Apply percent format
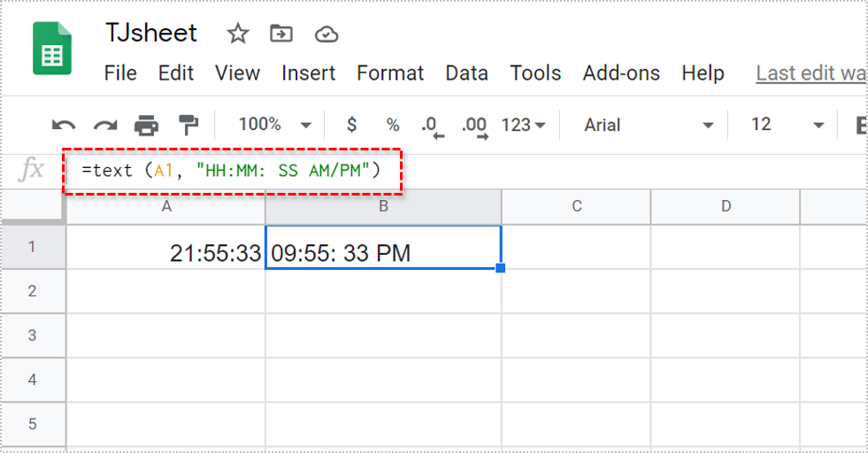The width and height of the screenshot is (868, 453). click(x=392, y=125)
